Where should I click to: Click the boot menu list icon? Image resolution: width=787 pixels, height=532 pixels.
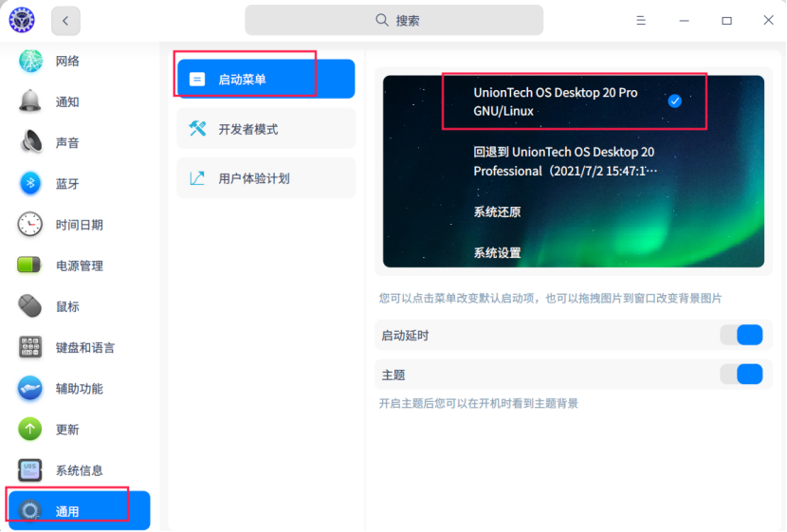tap(197, 80)
